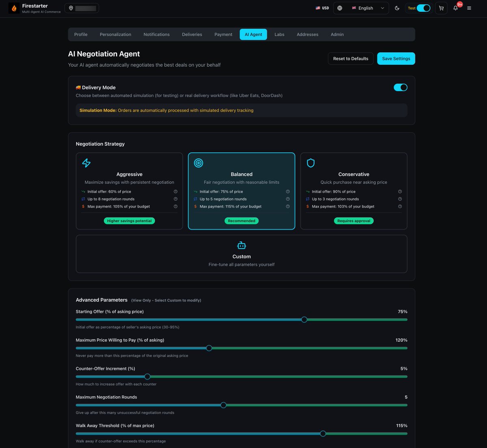Switch off the Test mode toggle
The height and width of the screenshot is (448, 487).
(x=423, y=7)
